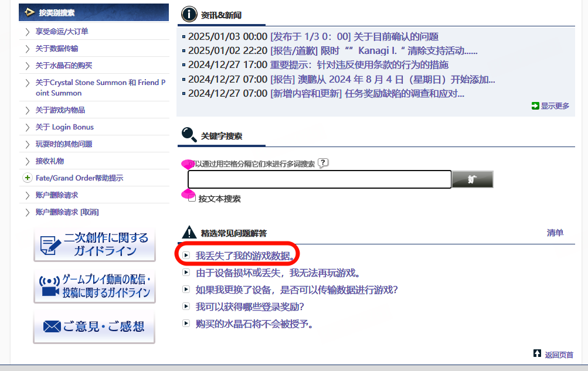Click the play arrow icon beside 我丢失了我的游戏数据
The image size is (588, 371).
pos(186,255)
